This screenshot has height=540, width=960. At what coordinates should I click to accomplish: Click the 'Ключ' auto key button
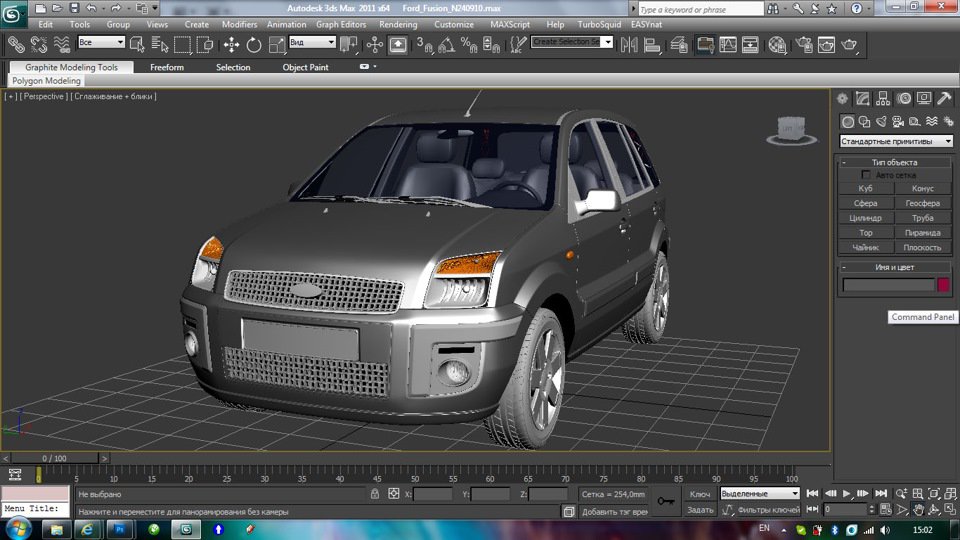(x=700, y=493)
